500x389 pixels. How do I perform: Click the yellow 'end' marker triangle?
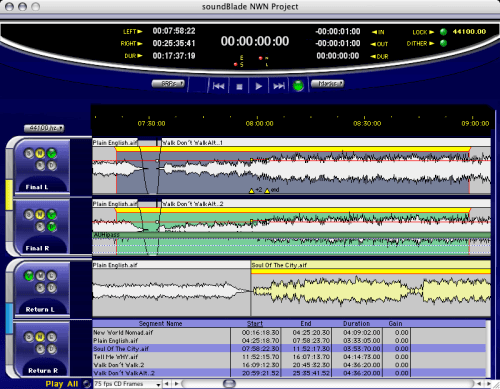point(267,191)
